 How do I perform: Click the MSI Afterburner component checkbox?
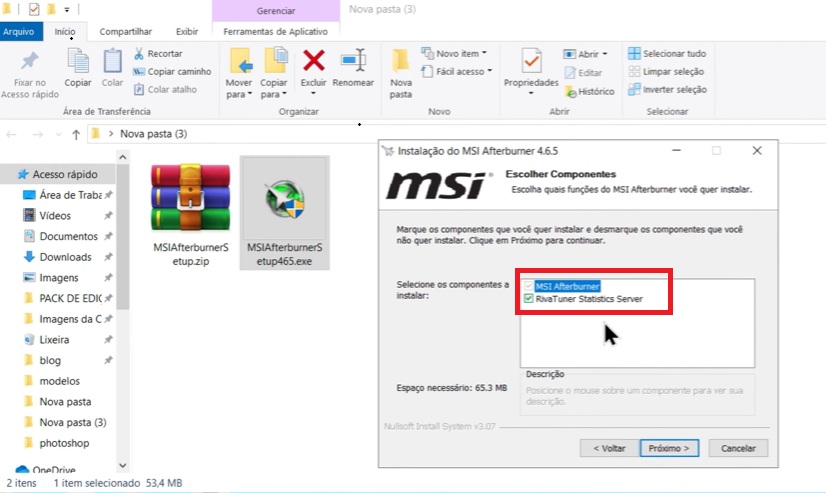[x=528, y=286]
